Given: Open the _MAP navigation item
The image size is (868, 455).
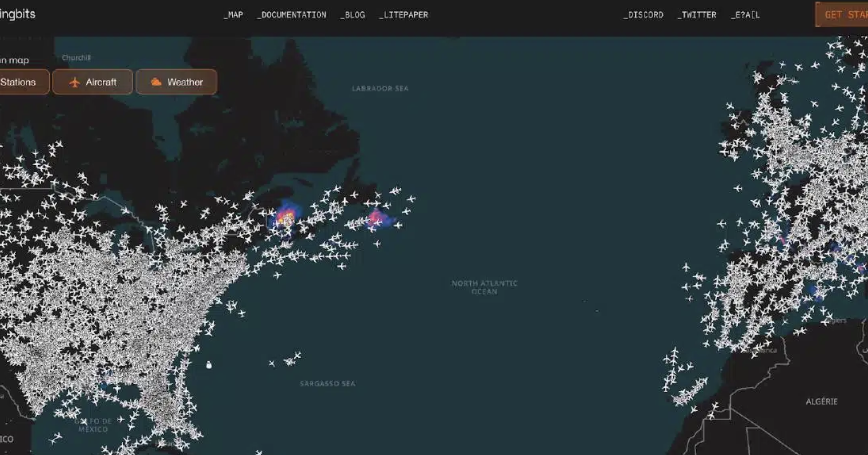Looking at the screenshot, I should click(x=233, y=15).
